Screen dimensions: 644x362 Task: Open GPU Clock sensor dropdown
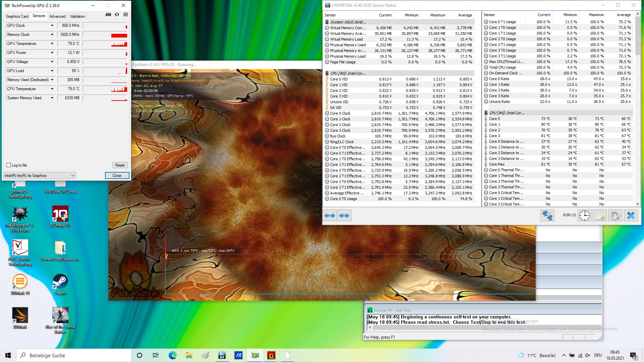[52, 25]
